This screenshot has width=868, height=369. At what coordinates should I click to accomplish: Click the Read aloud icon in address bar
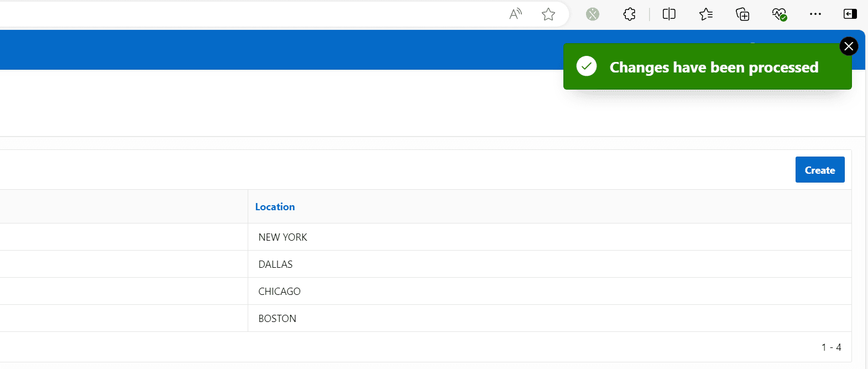(515, 14)
